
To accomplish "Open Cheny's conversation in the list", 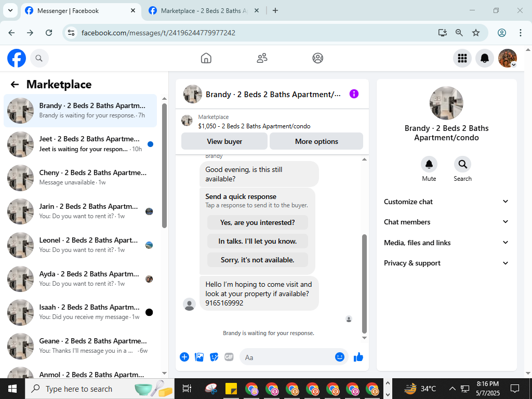I will click(x=81, y=178).
